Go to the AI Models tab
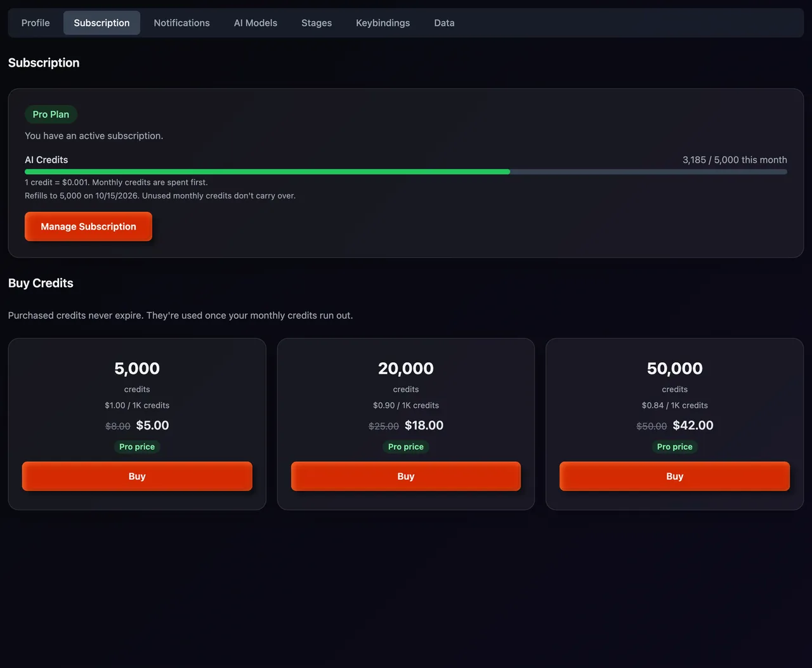812x668 pixels. click(x=256, y=23)
